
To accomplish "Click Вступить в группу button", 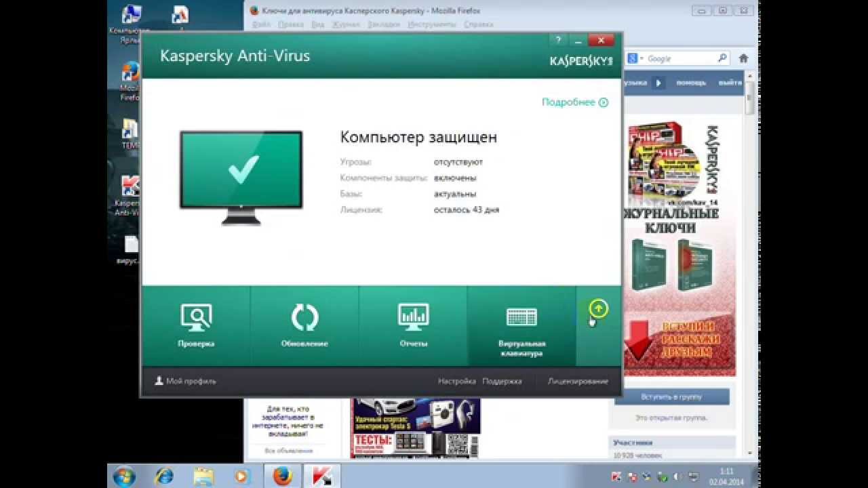I will coord(671,396).
